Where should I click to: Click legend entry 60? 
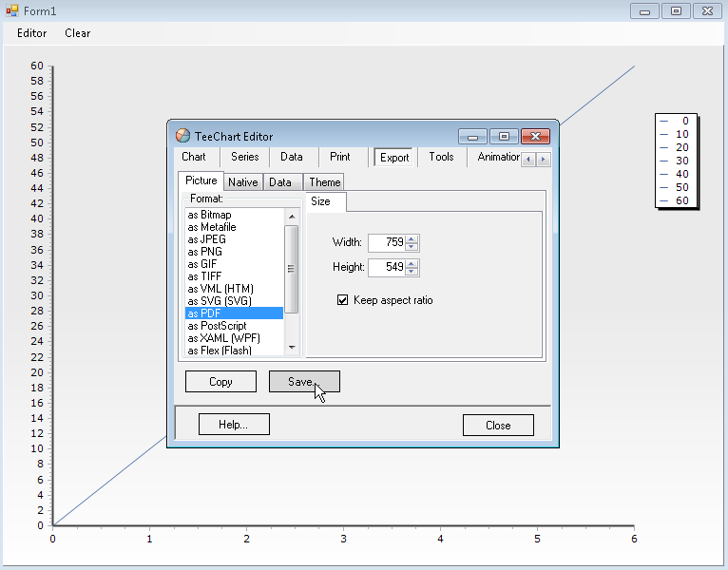pyautogui.click(x=676, y=201)
